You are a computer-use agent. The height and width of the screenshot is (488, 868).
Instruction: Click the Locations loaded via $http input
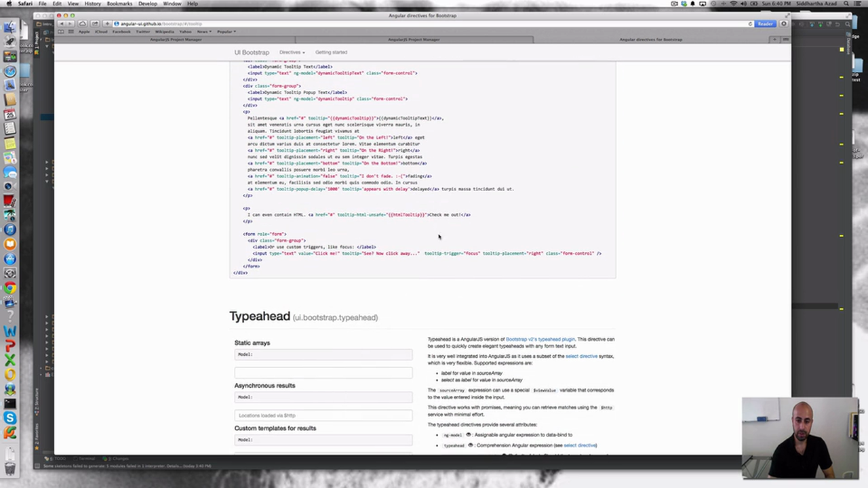click(x=323, y=415)
